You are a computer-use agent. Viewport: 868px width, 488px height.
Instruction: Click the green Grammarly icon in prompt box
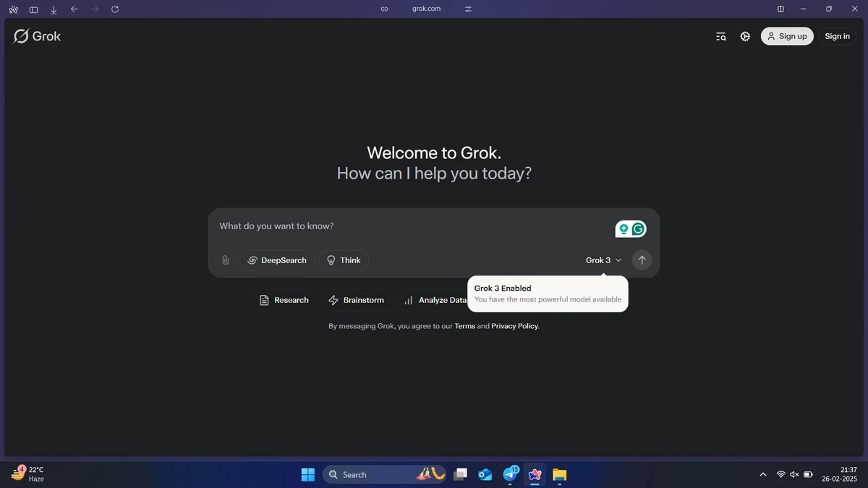[638, 229]
